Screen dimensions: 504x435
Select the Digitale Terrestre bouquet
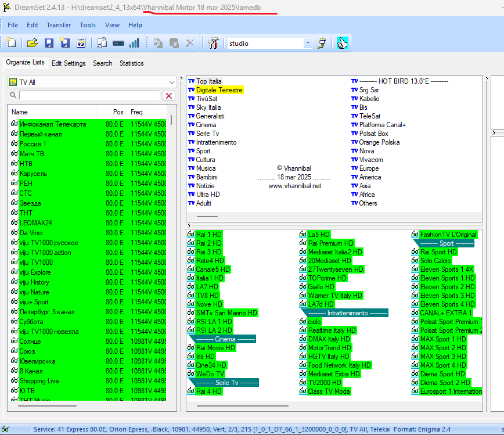219,90
